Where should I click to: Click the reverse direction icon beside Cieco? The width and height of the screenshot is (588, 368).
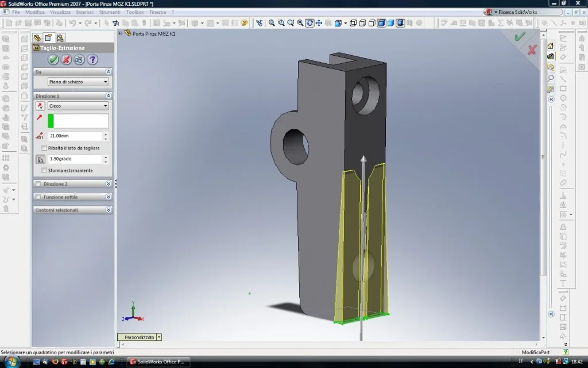point(40,106)
